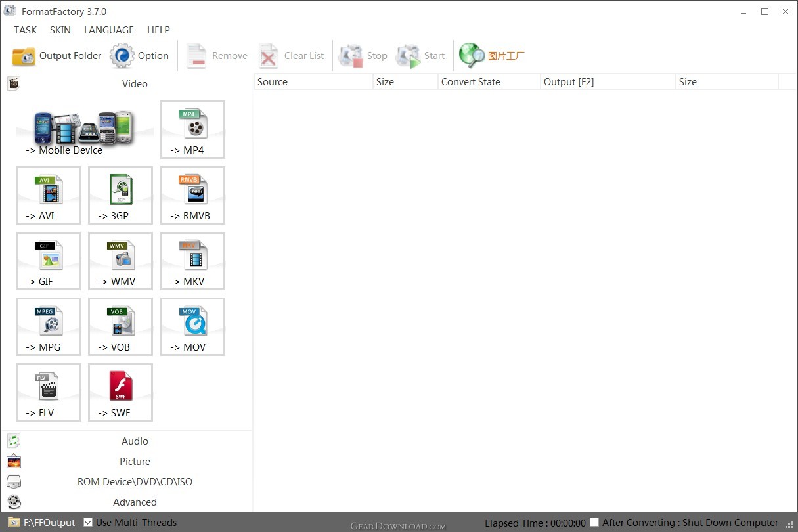Click the F:\FFOutput folder in the status bar
Viewport: 798px width, 532px height.
[42, 523]
